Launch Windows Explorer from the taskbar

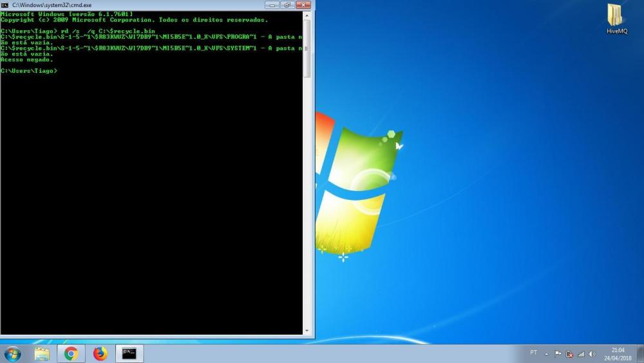coord(42,353)
